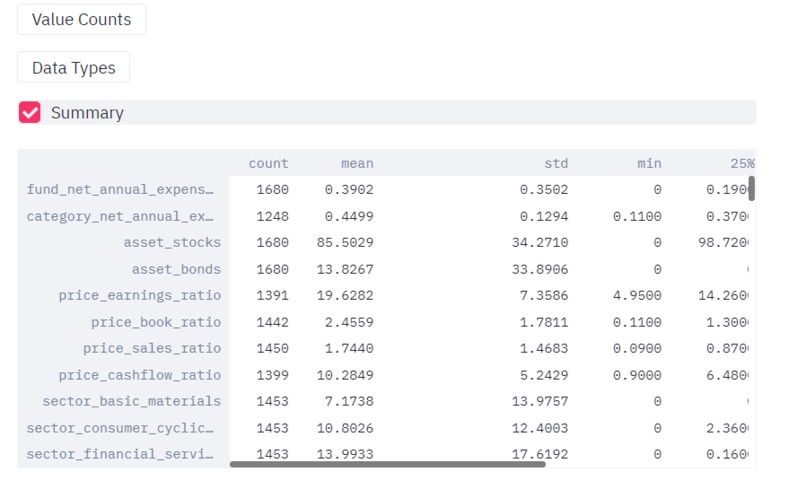
Task: Uncheck the Summary checkbox
Action: 29,113
